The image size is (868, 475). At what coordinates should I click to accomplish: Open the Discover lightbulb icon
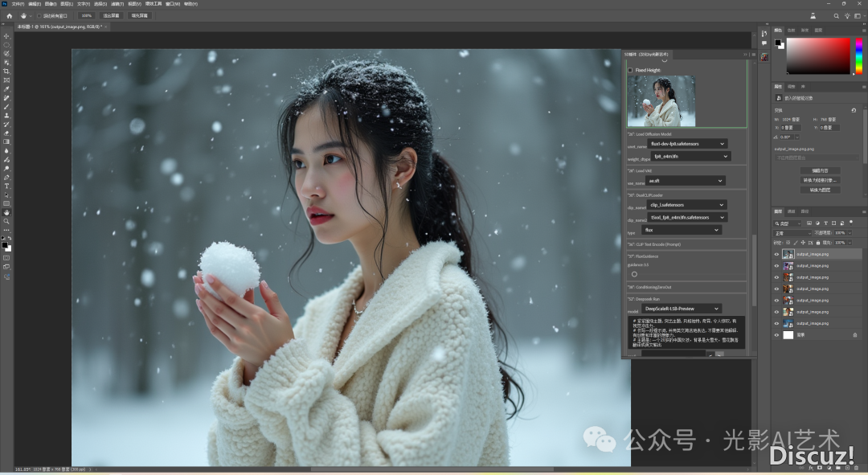(x=847, y=16)
